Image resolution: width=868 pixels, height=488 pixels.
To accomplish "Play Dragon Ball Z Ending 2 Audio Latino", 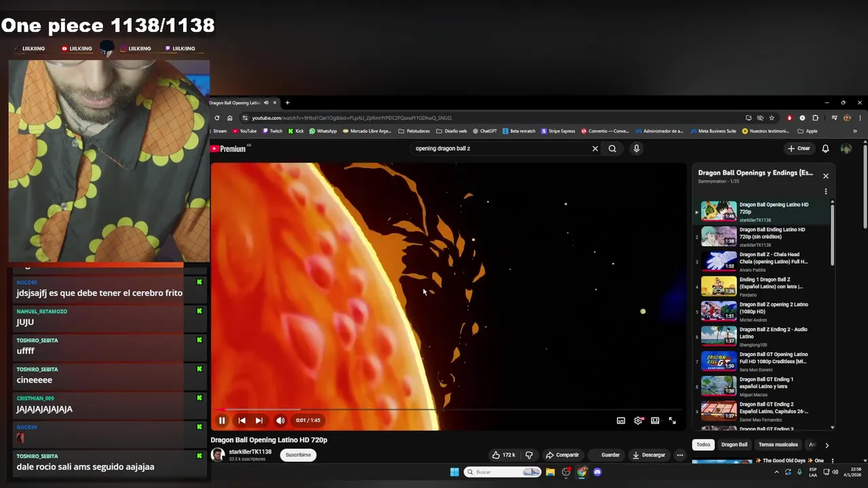I will pyautogui.click(x=763, y=336).
